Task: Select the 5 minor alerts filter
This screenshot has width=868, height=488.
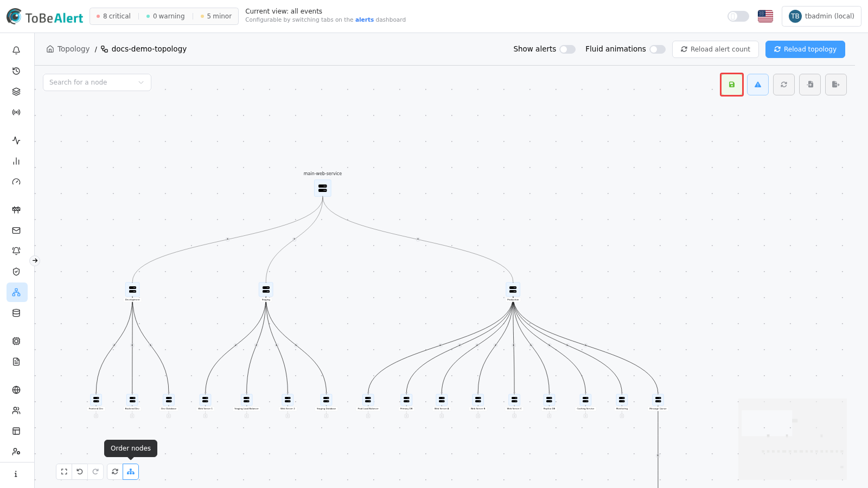Action: pyautogui.click(x=216, y=16)
